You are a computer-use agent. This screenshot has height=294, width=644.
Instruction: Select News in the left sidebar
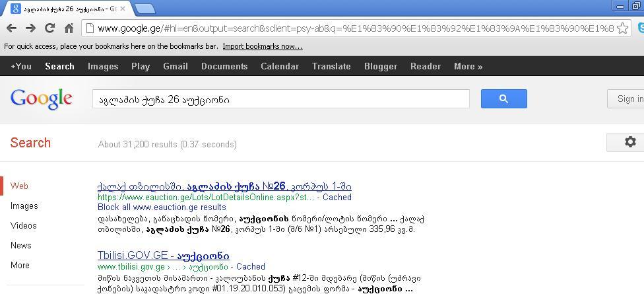coord(21,245)
